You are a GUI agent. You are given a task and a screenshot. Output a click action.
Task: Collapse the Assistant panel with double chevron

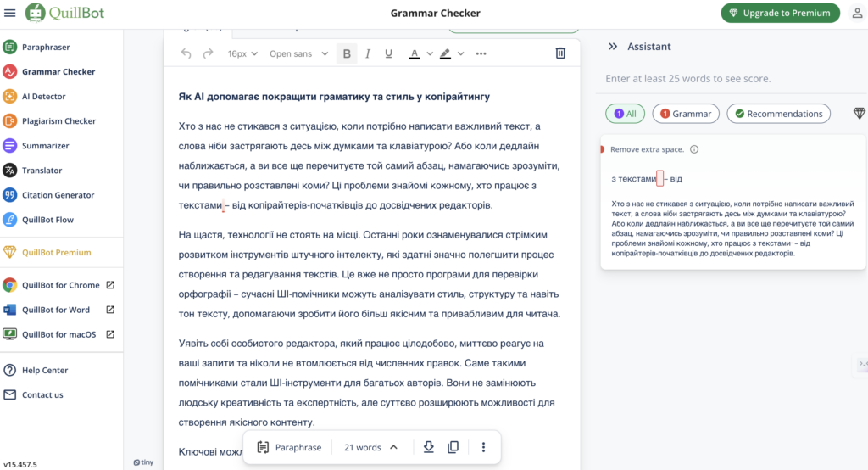pyautogui.click(x=613, y=47)
